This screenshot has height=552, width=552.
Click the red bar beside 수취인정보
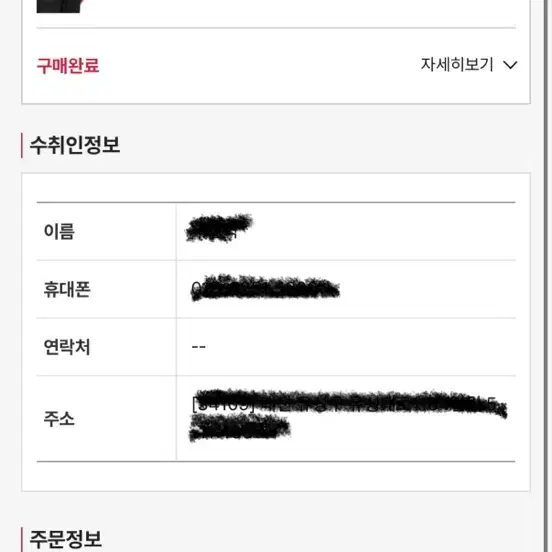(22, 145)
